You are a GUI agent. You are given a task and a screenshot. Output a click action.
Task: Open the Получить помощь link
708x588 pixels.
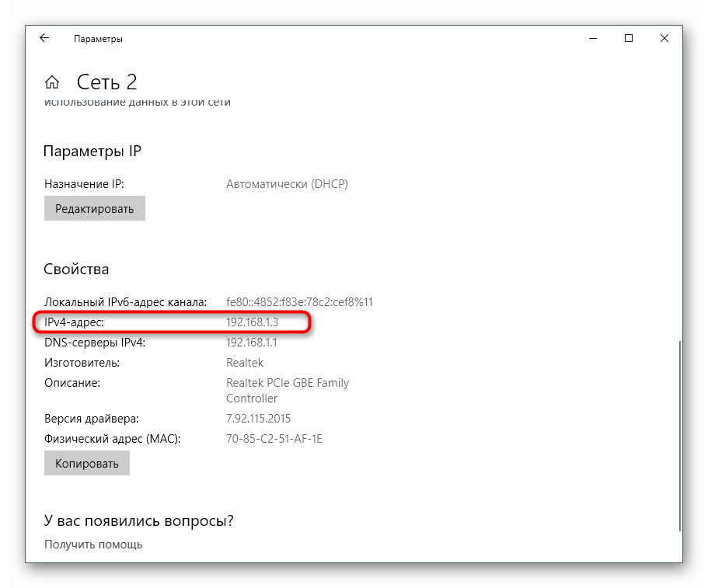(x=93, y=545)
